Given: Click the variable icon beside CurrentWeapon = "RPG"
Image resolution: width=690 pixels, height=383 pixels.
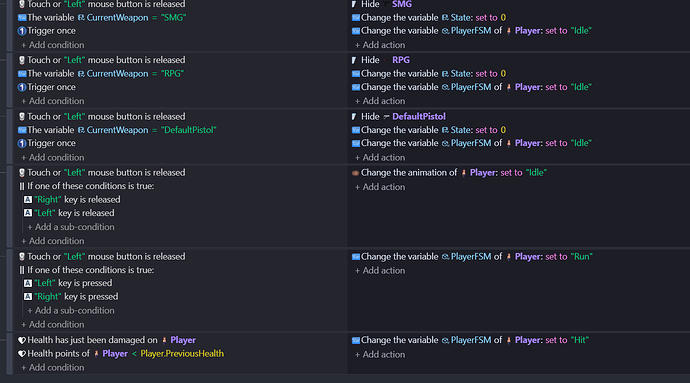Looking at the screenshot, I should (x=22, y=74).
